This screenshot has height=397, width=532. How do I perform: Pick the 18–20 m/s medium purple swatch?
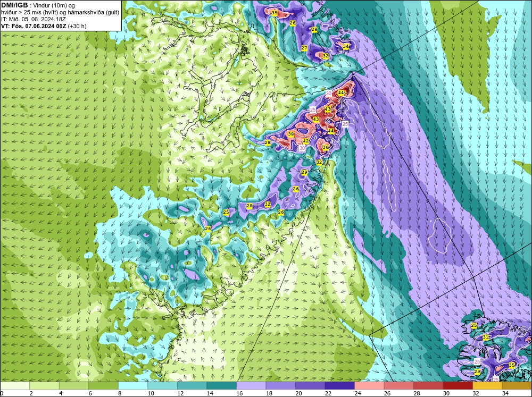click(280, 386)
